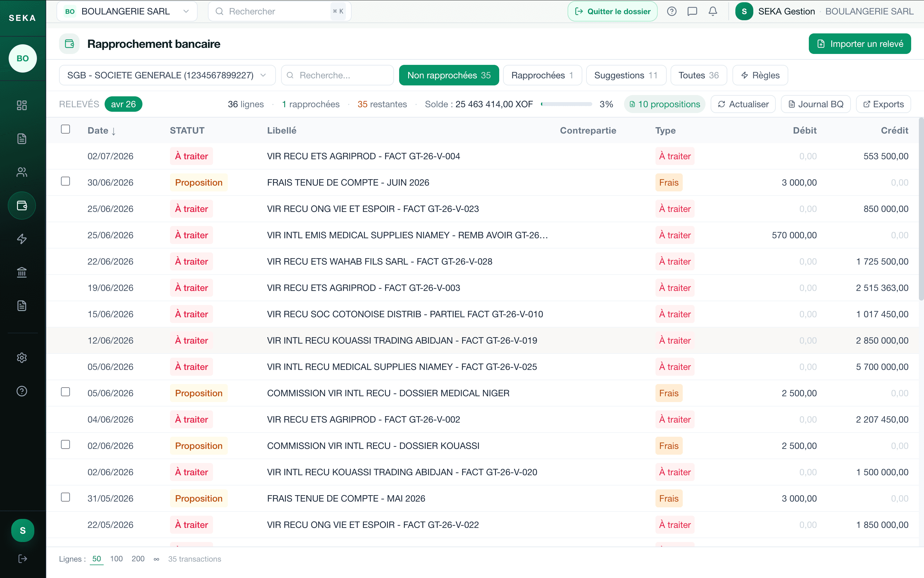Click VIR RECU SOC COTONOISE DISTRIB row

[482, 314]
